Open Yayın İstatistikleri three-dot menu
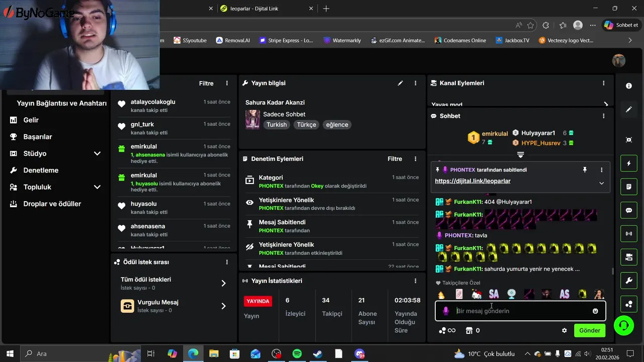Screen dimensions: 644x362 click(x=416, y=281)
